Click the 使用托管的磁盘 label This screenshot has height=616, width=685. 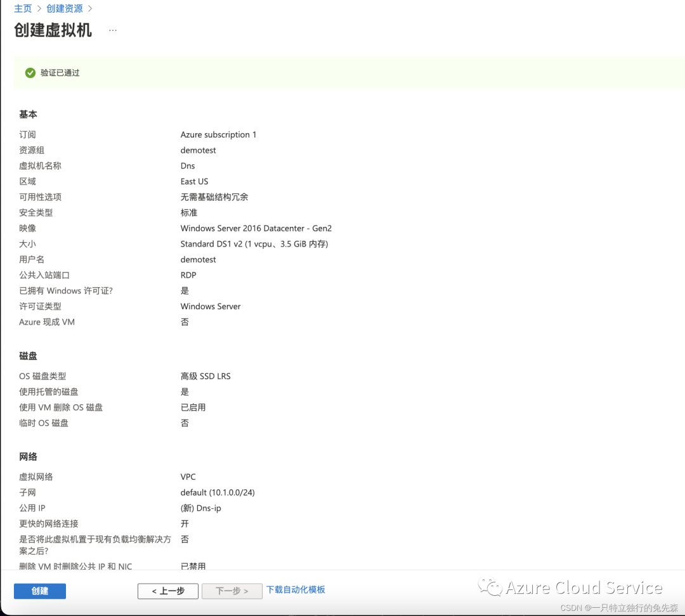(x=48, y=392)
